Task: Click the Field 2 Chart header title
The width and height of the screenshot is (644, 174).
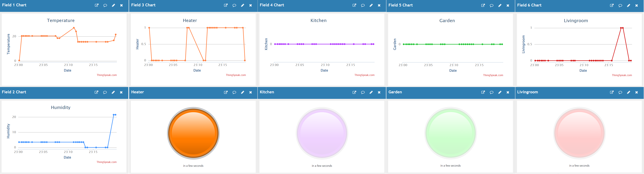Action: click(14, 92)
